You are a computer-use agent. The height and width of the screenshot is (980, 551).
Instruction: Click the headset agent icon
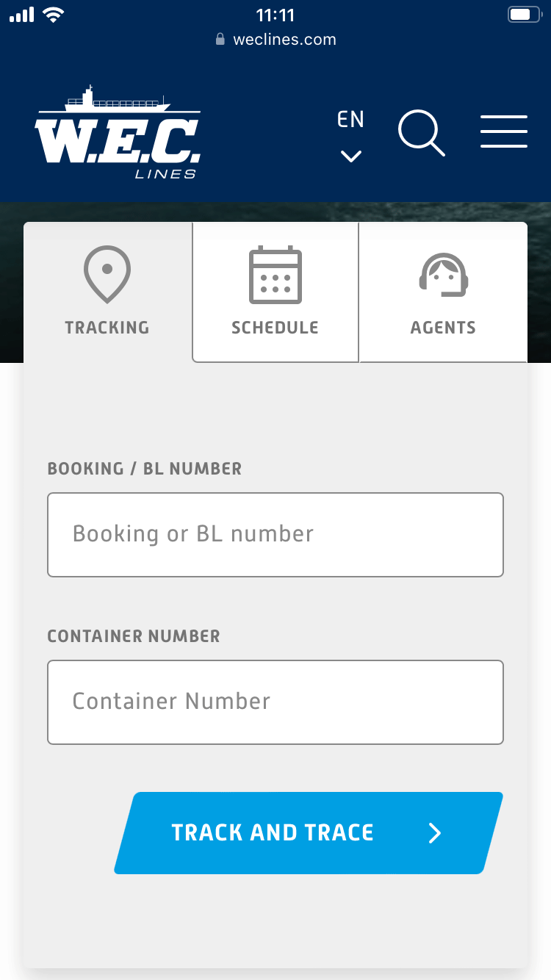pyautogui.click(x=444, y=275)
